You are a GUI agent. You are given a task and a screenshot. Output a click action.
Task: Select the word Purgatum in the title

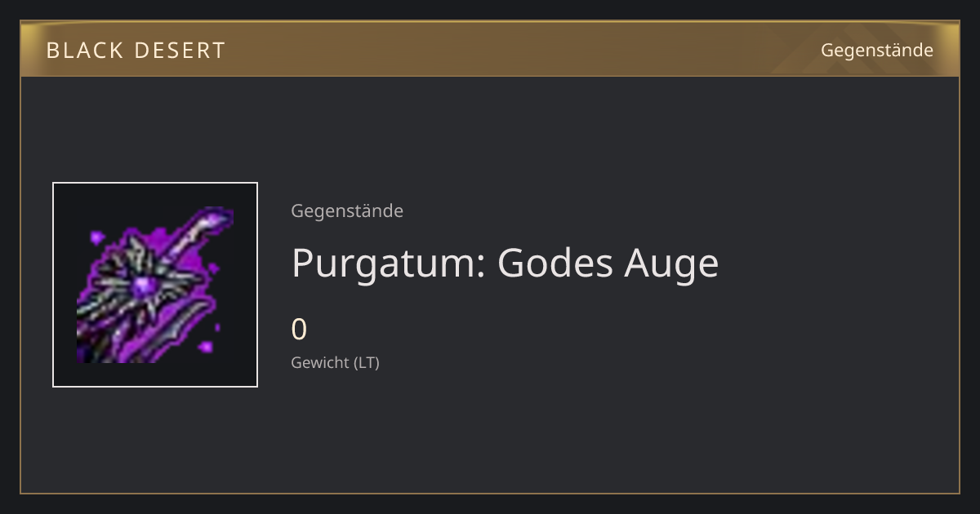click(386, 264)
